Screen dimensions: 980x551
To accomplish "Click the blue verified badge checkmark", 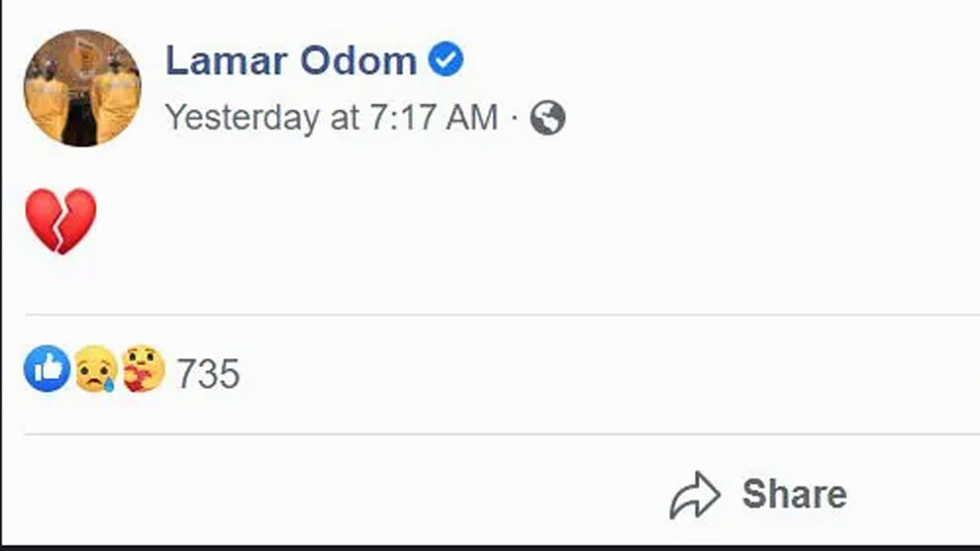I will [x=445, y=60].
